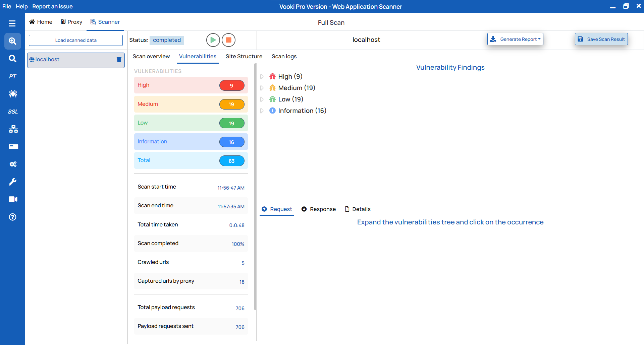Screen dimensions: 644x345
Task: Open the PT sidebar tool
Action: coord(12,76)
